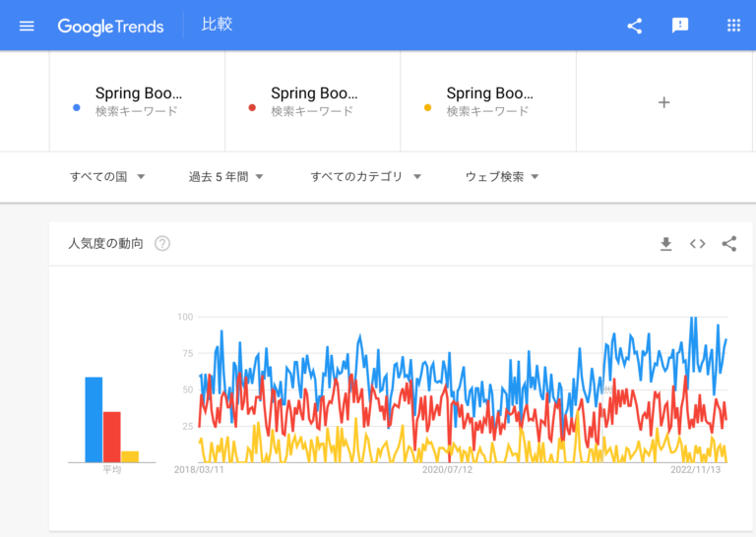Click the help icon beside 人気度の動向
Image resolution: width=756 pixels, height=537 pixels.
162,244
